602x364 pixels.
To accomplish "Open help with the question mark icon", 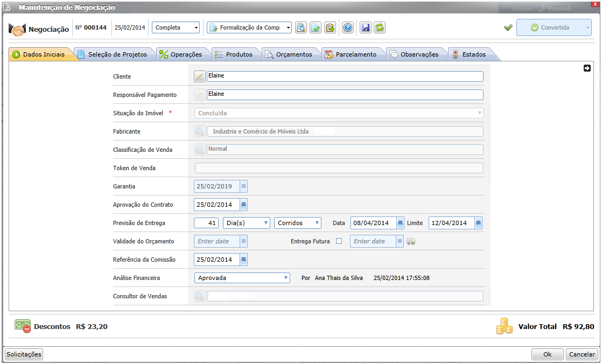I will [348, 27].
